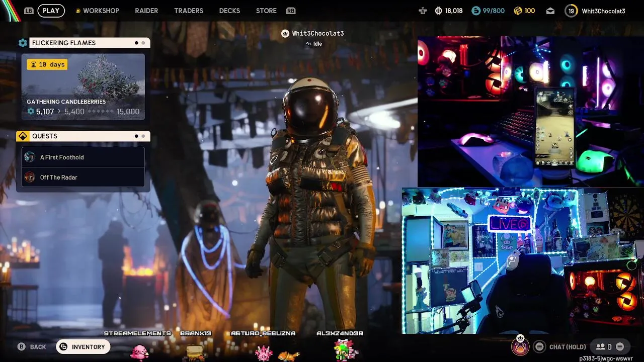Click the keyboard camera overlay feed
The height and width of the screenshot is (362, 644).
tap(531, 111)
